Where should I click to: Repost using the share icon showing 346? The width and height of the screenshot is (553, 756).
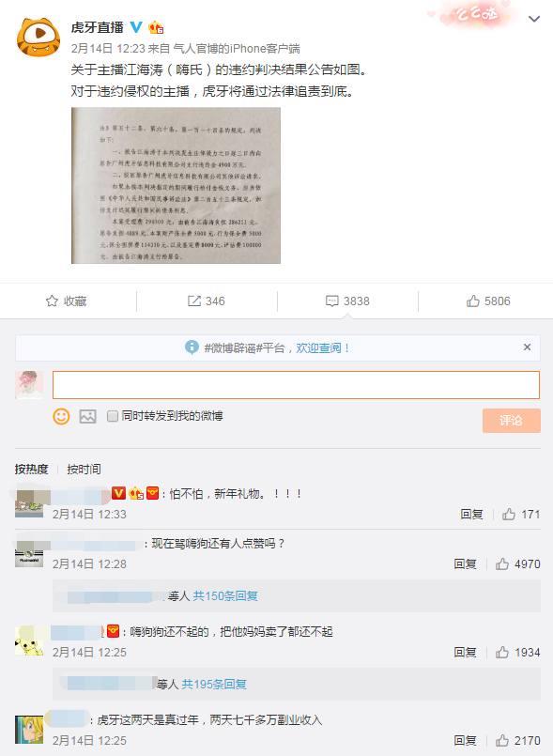click(206, 301)
